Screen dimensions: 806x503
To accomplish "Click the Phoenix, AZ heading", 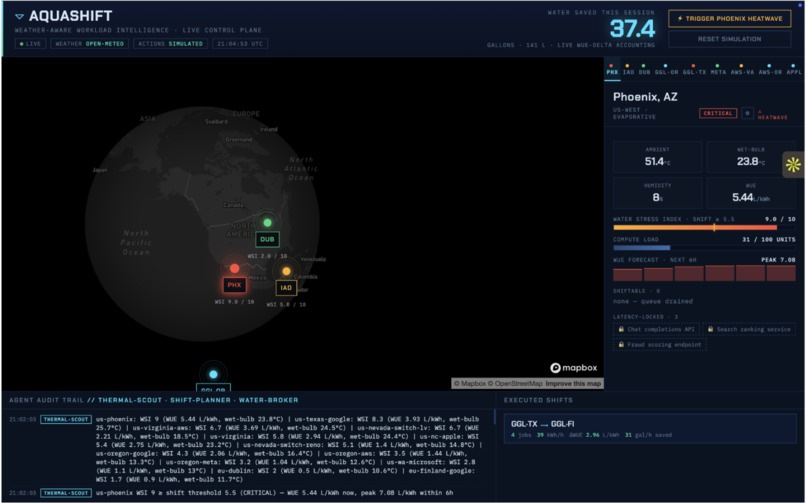I will [x=645, y=97].
